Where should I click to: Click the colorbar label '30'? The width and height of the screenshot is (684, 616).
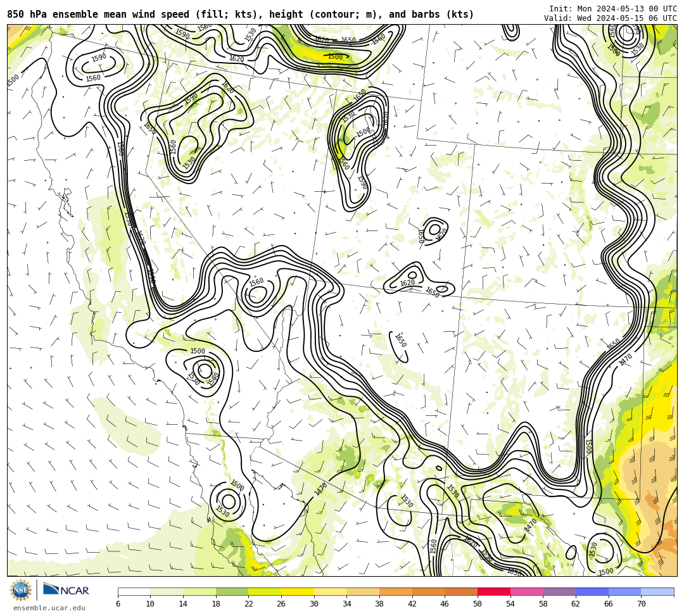[314, 604]
